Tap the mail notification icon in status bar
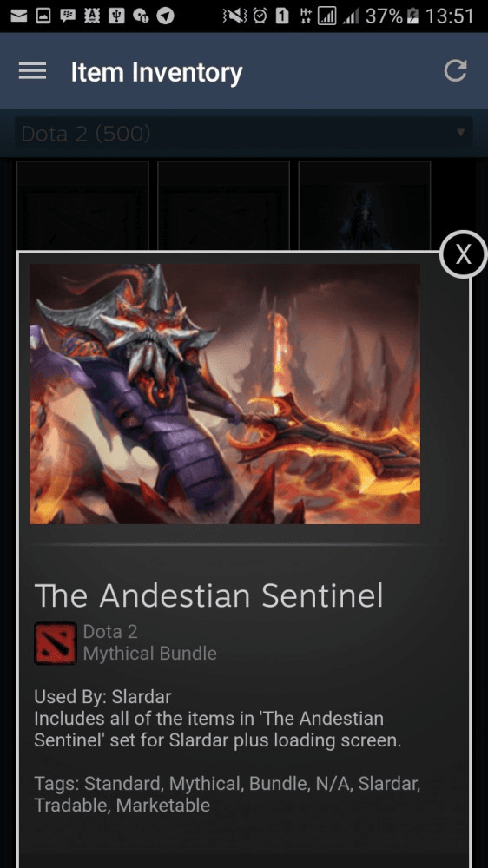This screenshot has height=868, width=488. pos(19,16)
